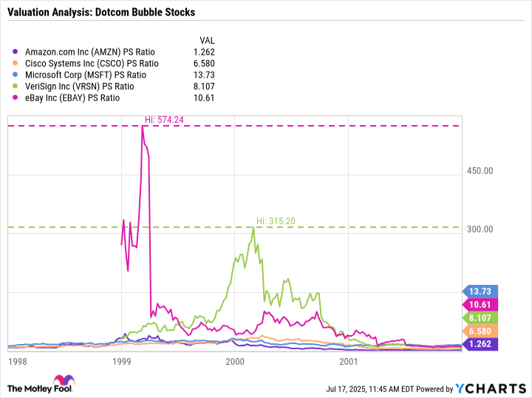This screenshot has width=532, height=398.
Task: Click the pink 10.61 end-value tag
Action: click(x=480, y=305)
